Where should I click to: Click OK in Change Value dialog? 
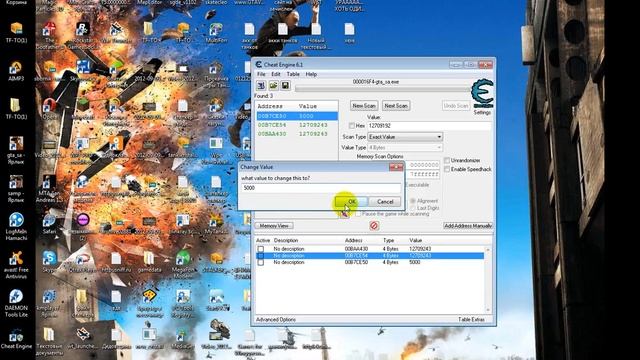click(x=351, y=202)
